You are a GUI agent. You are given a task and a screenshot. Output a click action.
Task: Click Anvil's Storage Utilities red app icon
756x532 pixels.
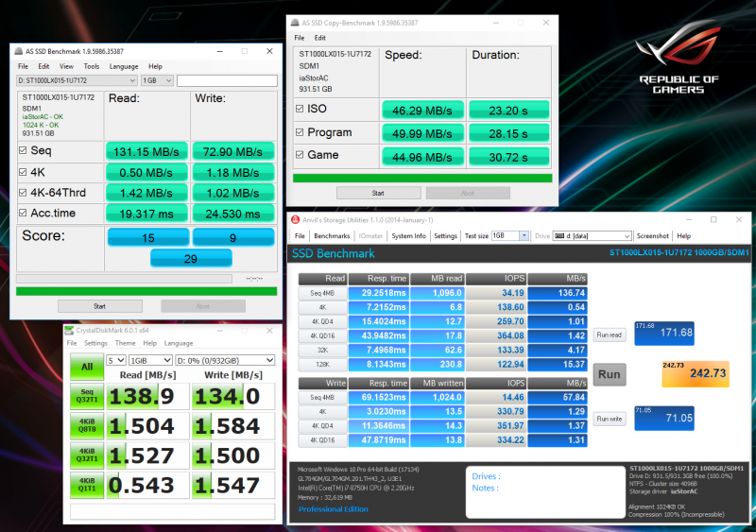pos(295,220)
